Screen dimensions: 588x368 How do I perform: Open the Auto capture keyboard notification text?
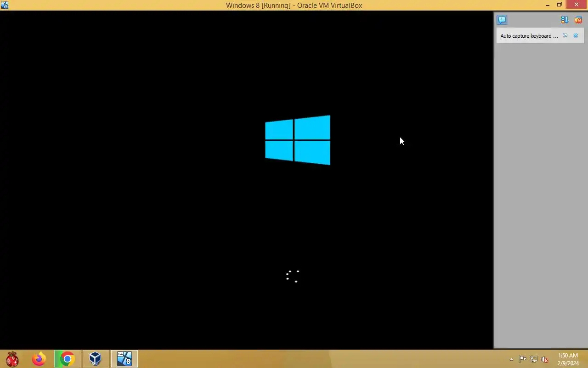tap(529, 36)
